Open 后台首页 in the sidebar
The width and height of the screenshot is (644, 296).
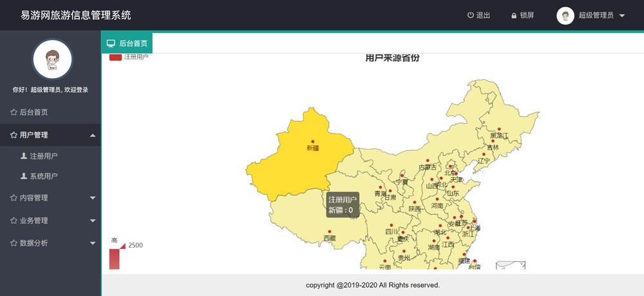coord(50,112)
